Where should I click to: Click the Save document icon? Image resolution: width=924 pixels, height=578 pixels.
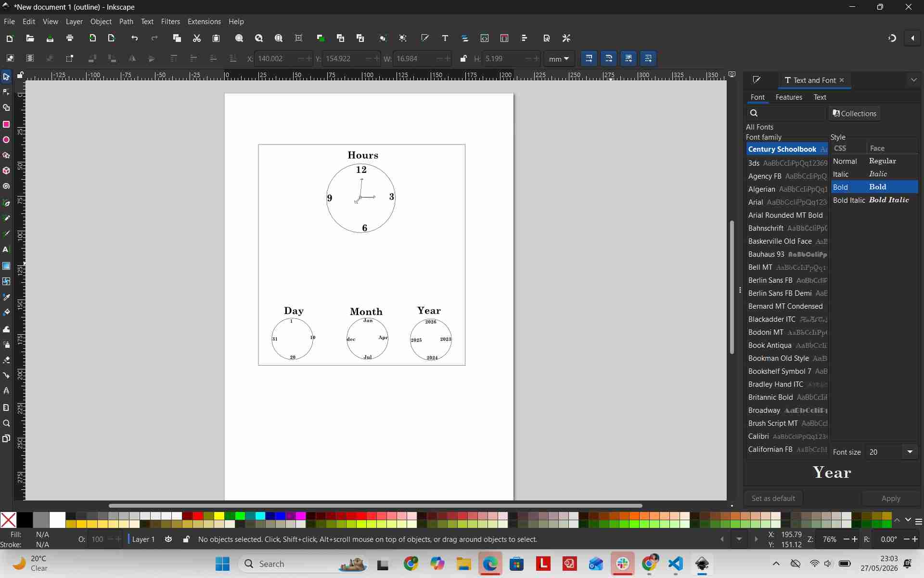click(50, 38)
